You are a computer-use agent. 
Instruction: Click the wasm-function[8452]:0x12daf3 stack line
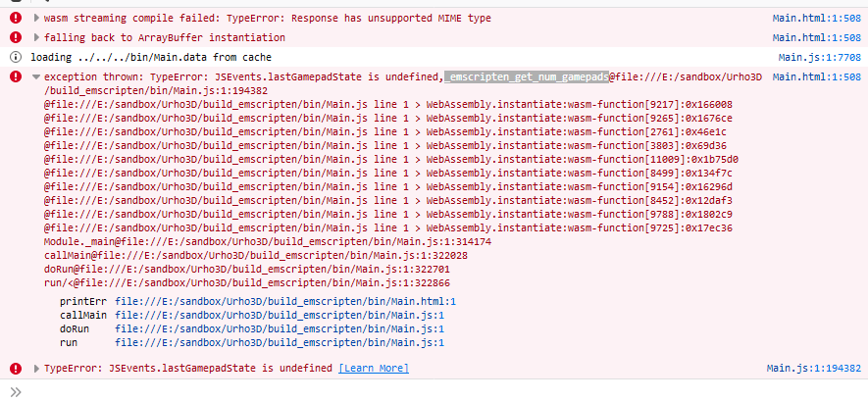(x=388, y=200)
